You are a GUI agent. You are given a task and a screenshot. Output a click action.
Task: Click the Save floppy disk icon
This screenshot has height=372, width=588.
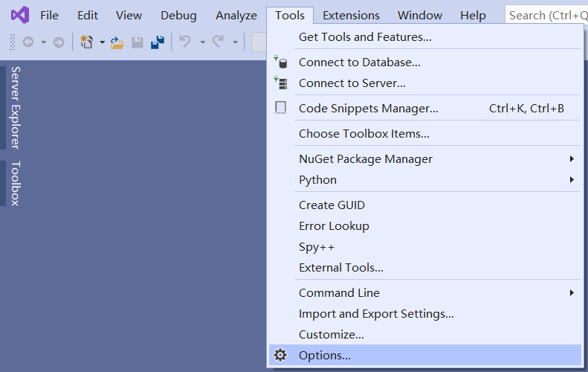point(138,42)
